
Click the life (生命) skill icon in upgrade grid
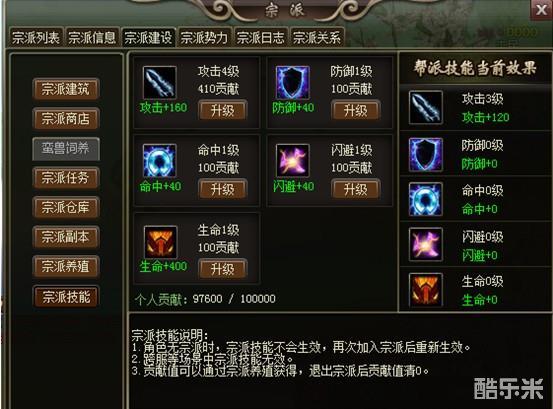coord(160,242)
